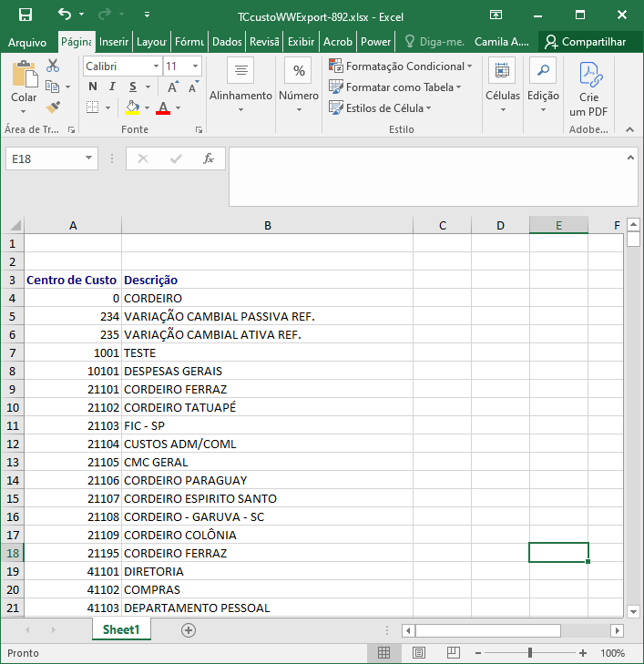Click the Save icon in title bar
The width and height of the screenshot is (644, 664).
pos(26,15)
